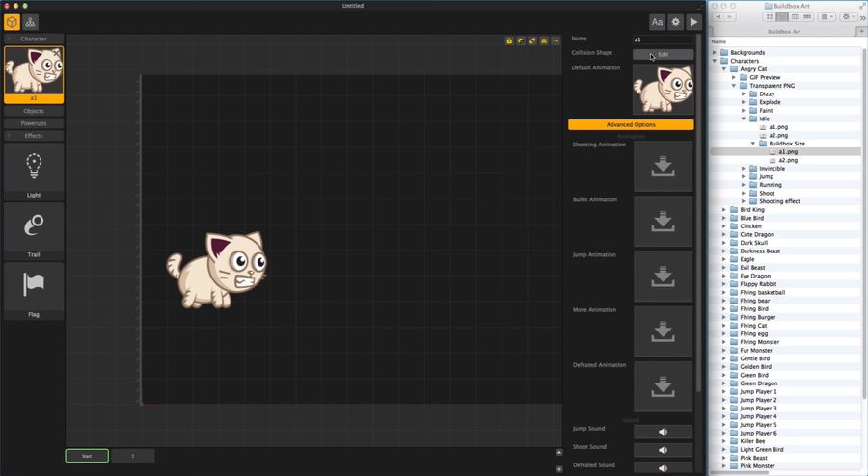
Task: Collapse the Characters folder in Finder
Action: pos(715,61)
